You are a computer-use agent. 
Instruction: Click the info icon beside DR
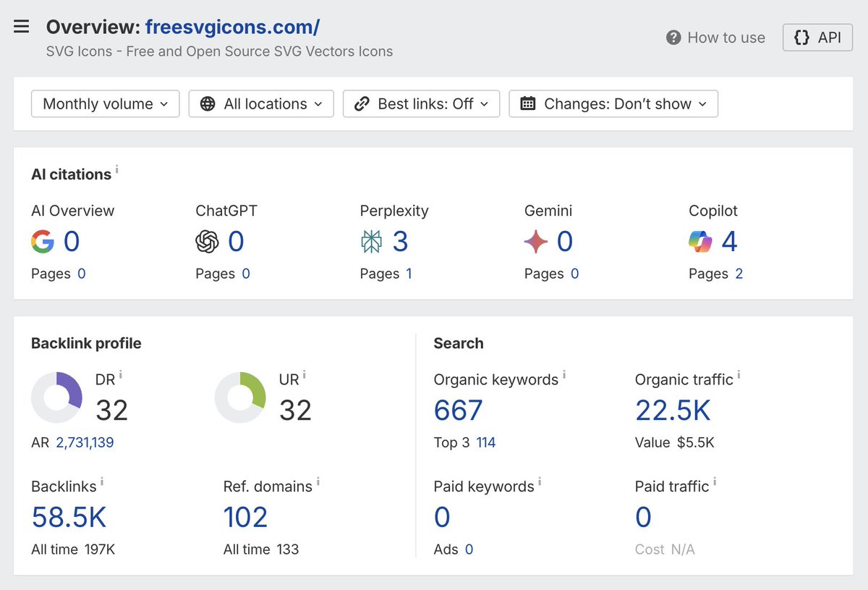point(121,375)
